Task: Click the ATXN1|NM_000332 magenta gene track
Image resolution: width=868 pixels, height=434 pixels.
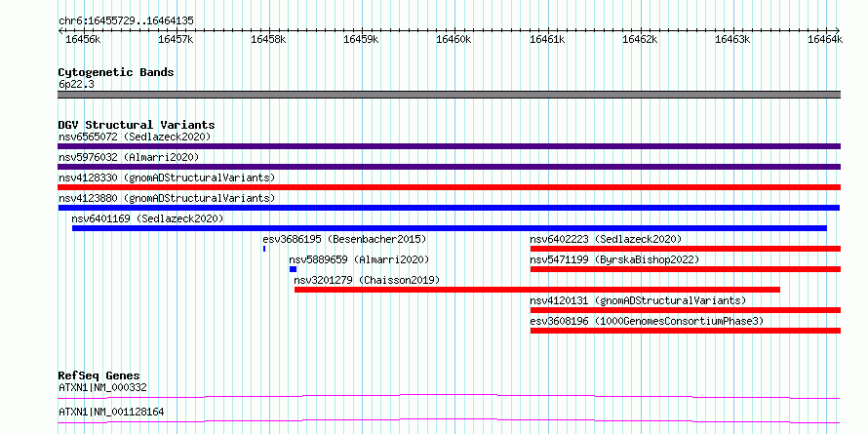Action: pyautogui.click(x=449, y=396)
